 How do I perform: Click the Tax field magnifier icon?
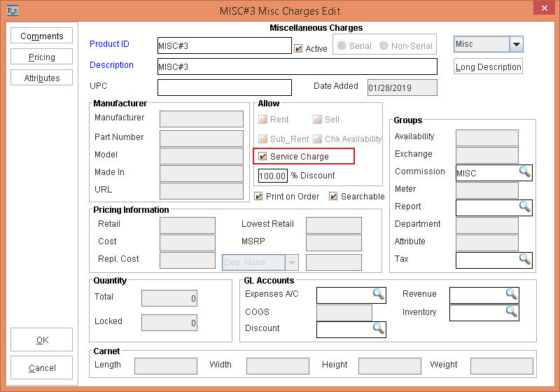click(524, 259)
